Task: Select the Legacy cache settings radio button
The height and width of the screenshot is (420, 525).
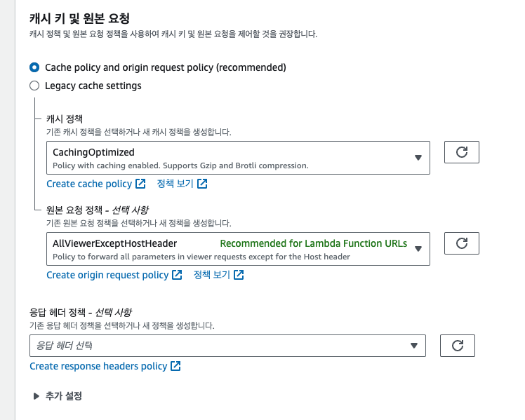Action: coord(34,86)
